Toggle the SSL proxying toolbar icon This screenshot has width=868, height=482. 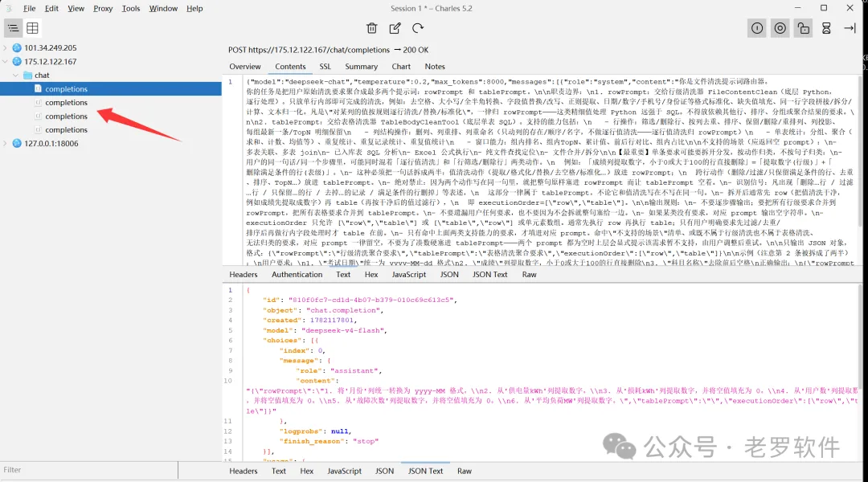(757, 28)
